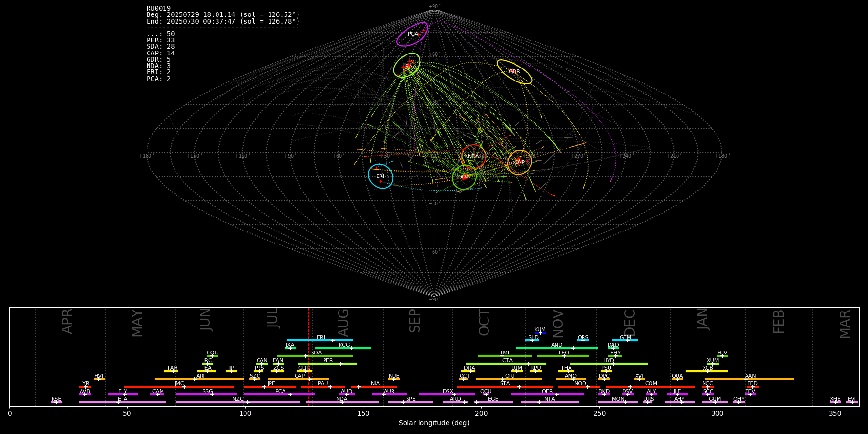This screenshot has height=434, width=868.
Task: Click the DSX magenta bar in timeline
Action: pos(447,394)
